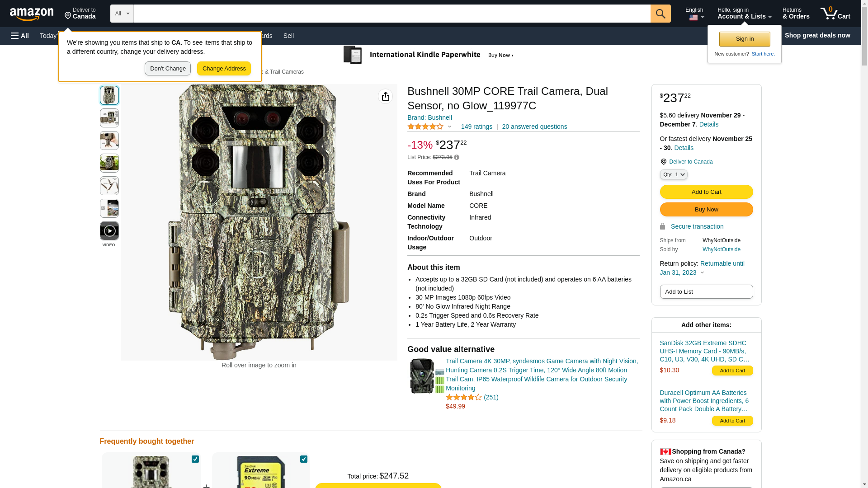
Task: Click the Amazon logo
Action: pos(32,14)
